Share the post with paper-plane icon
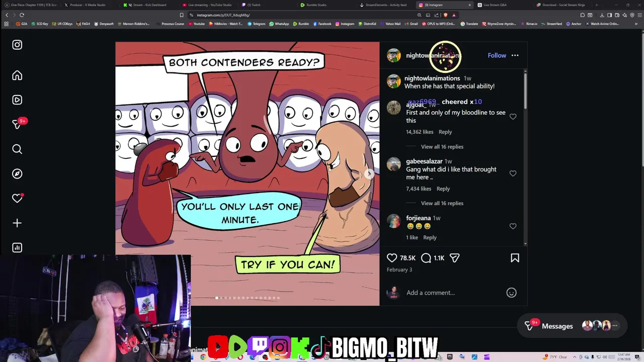 point(455,258)
